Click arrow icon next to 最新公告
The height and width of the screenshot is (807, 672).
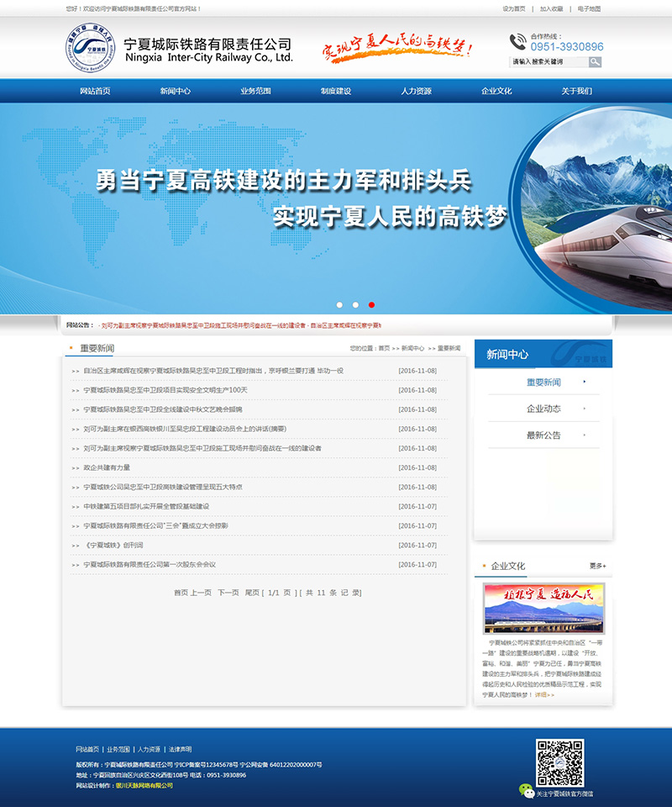tap(585, 435)
